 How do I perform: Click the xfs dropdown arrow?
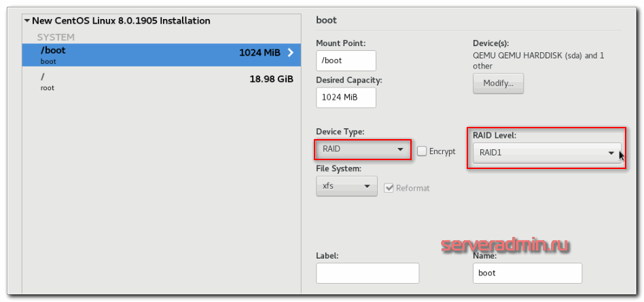(367, 186)
